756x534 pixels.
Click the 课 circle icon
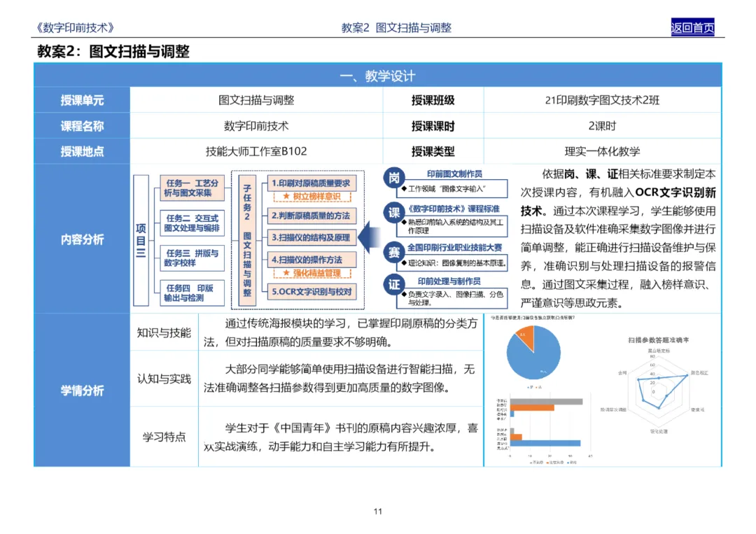(x=394, y=213)
